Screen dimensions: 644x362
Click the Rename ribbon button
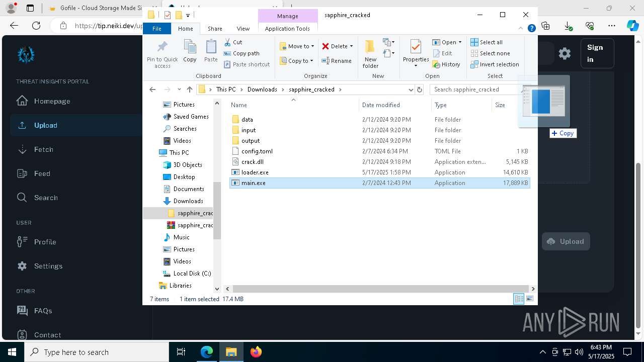(x=337, y=61)
